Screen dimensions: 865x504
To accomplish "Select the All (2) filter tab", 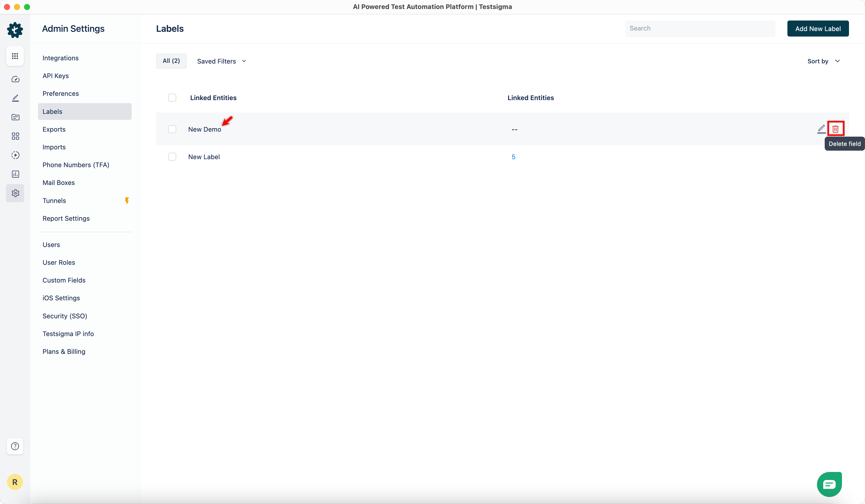I will point(171,61).
